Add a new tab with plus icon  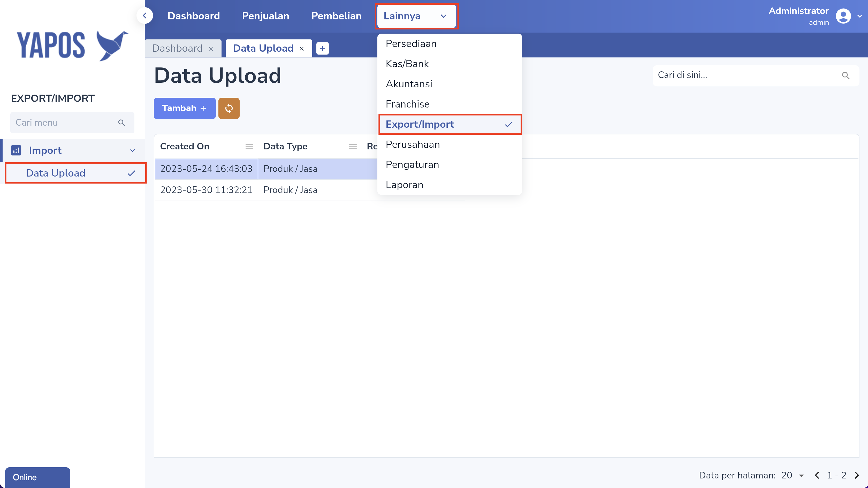click(323, 49)
